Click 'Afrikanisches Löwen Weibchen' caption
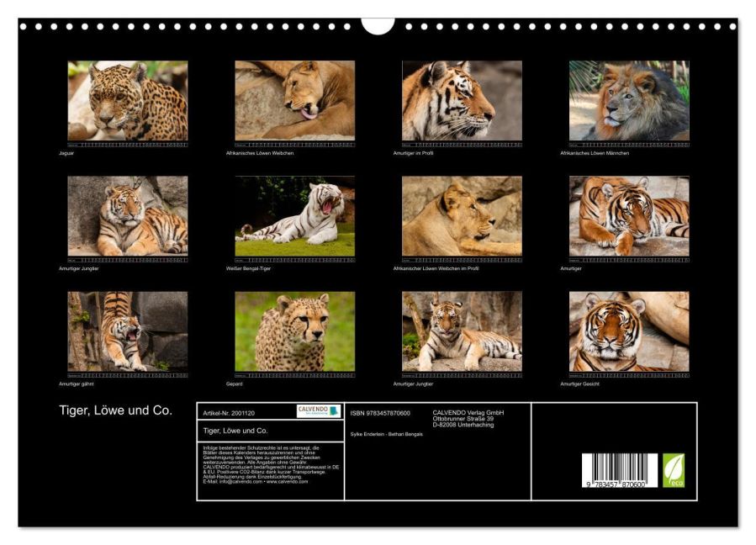Image resolution: width=756 pixels, height=545 pixels. tap(260, 153)
